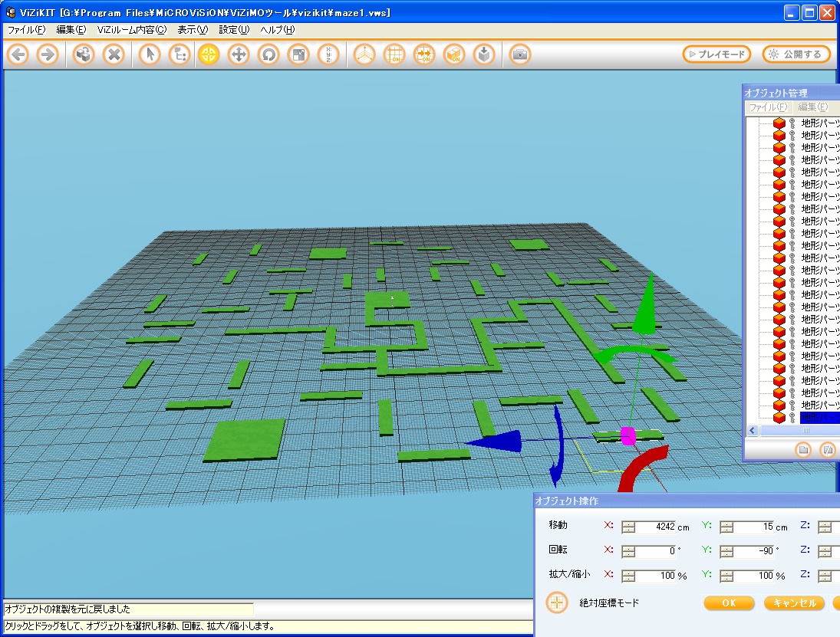Screen dimensions: 840x637
Task: Click the object list horizontal scrollbar thumb
Action: pos(805,431)
